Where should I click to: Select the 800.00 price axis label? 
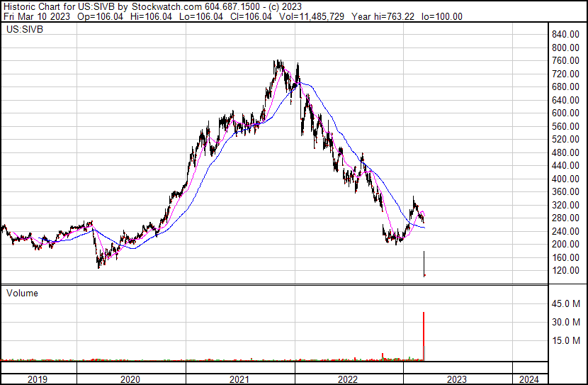point(565,48)
